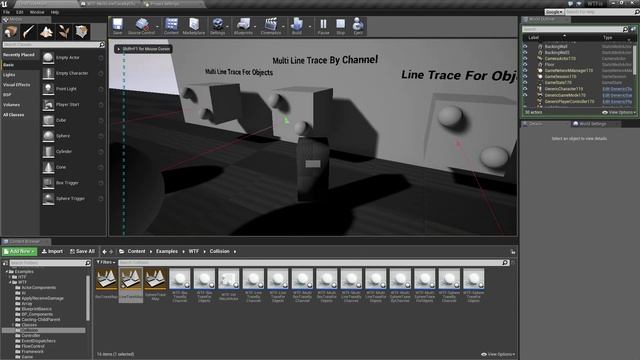Toggle visibility of Floor actor
This screenshot has width=640, height=360.
point(525,64)
